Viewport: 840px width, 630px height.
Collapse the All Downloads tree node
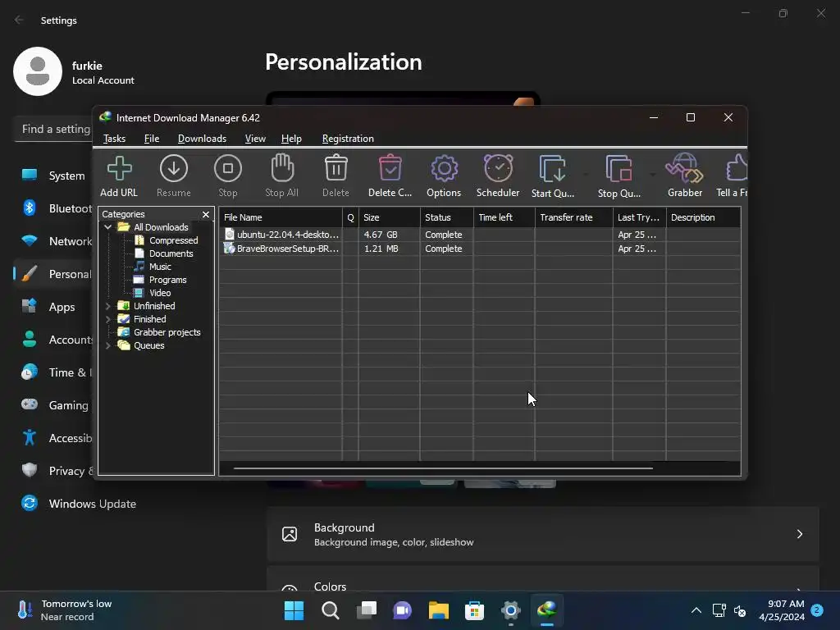point(107,227)
